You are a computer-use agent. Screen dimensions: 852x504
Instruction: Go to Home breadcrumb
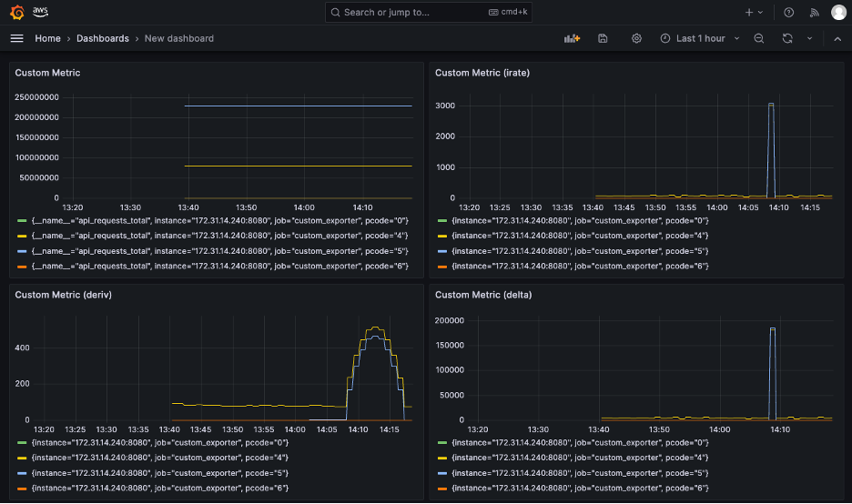[47, 38]
